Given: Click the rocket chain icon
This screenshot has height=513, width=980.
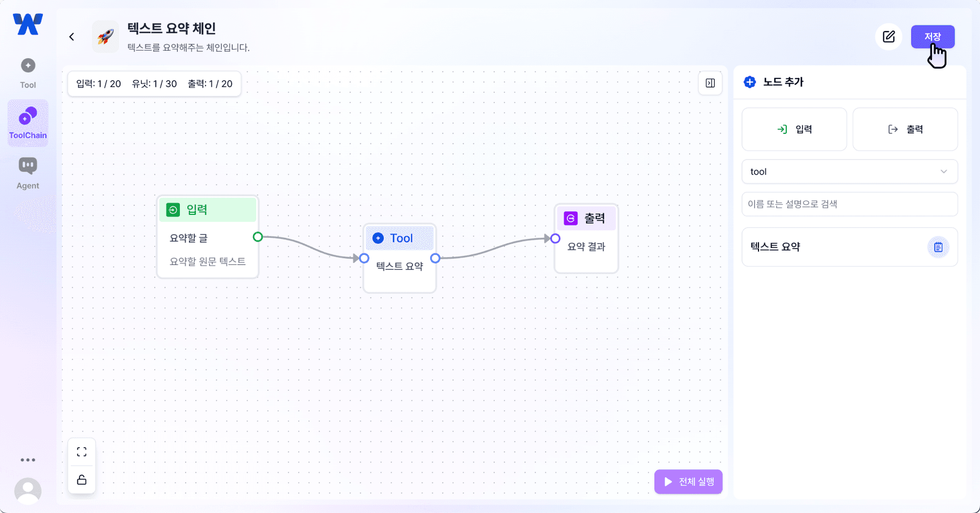Looking at the screenshot, I should pyautogui.click(x=106, y=37).
